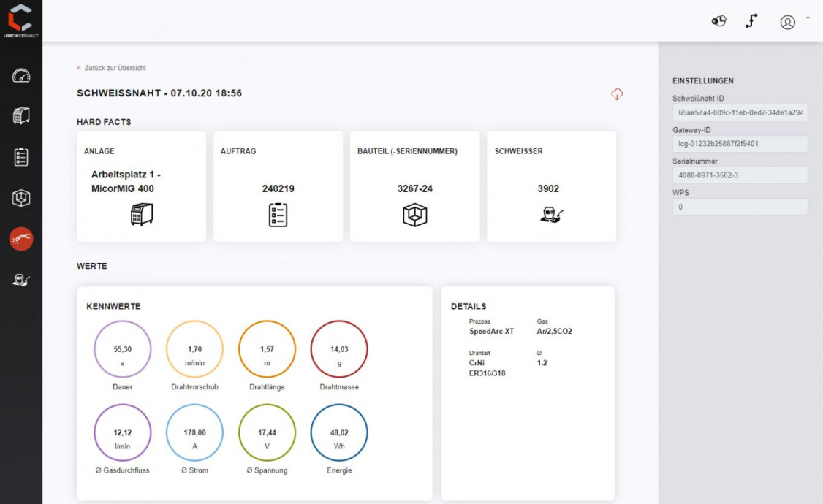
Task: Open the Schweisser 3902 card
Action: [551, 187]
